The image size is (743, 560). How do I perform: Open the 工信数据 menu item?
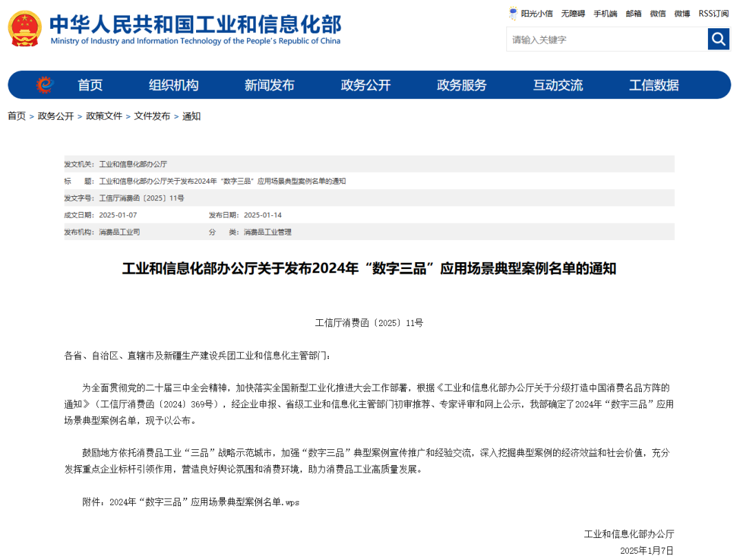654,85
